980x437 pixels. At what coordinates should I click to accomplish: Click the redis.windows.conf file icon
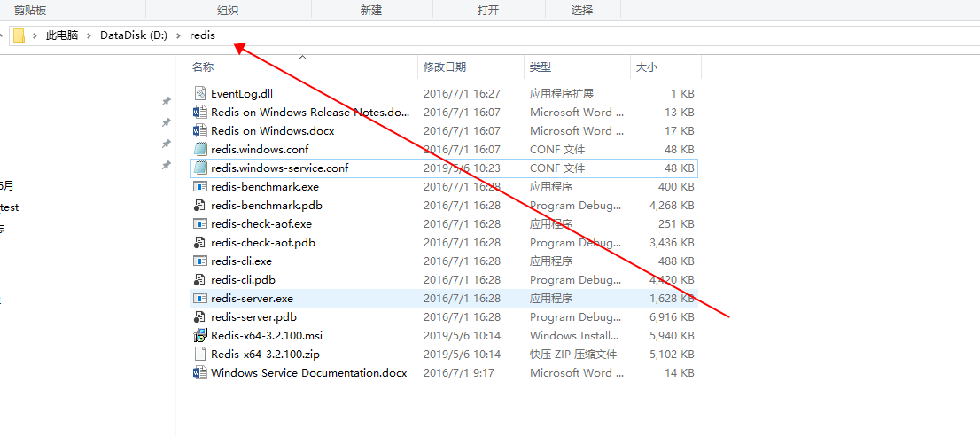point(200,150)
